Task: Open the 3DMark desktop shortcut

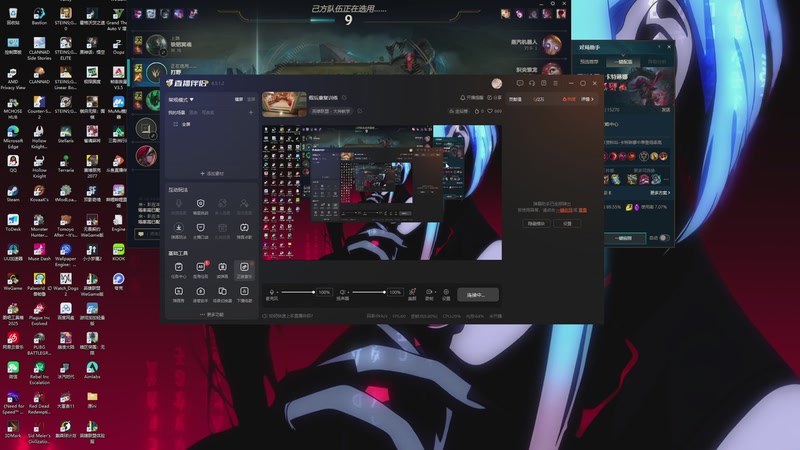Action: 13,429
